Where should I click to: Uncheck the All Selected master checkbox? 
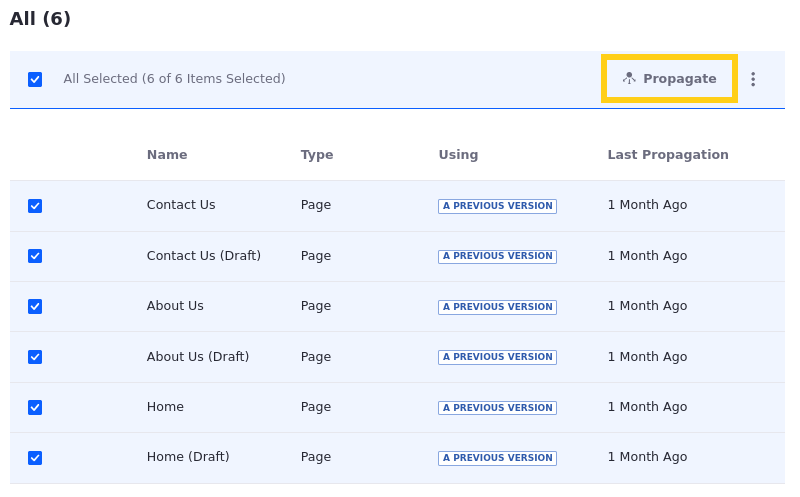(x=35, y=79)
